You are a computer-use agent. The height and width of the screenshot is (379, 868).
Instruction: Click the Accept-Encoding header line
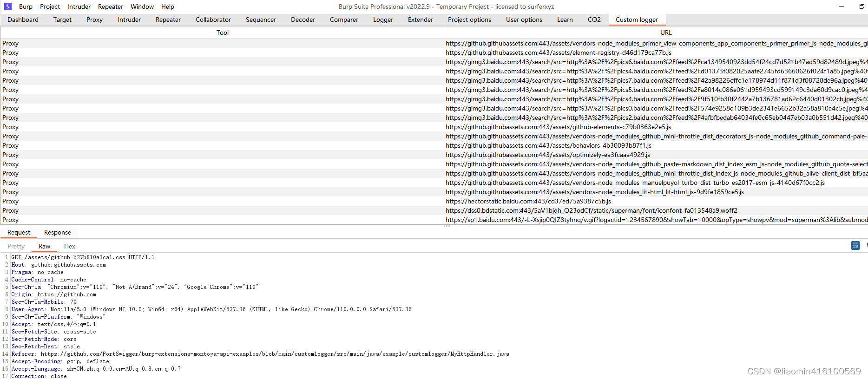(x=60, y=361)
